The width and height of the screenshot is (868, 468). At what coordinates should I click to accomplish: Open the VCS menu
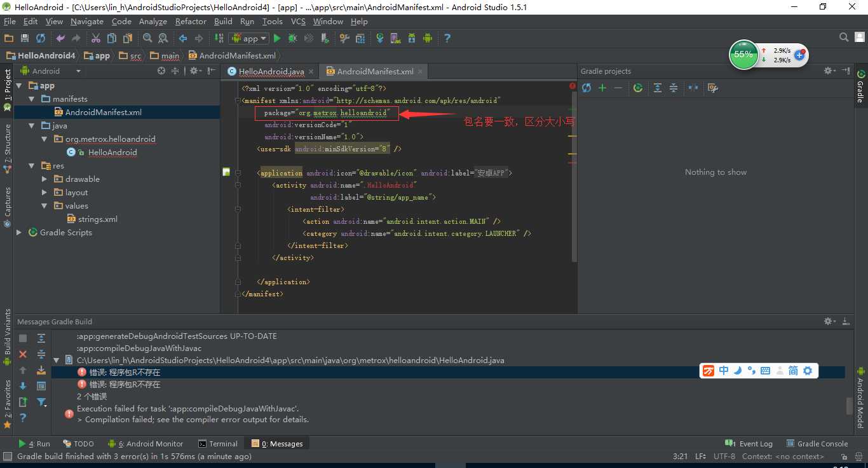[x=298, y=22]
